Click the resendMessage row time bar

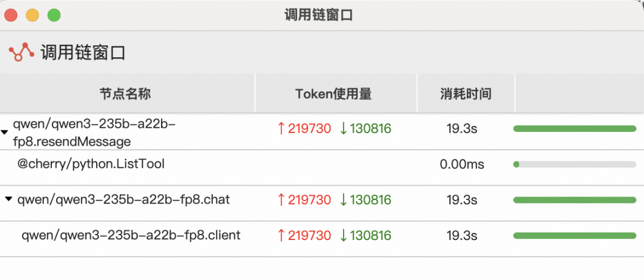point(575,128)
